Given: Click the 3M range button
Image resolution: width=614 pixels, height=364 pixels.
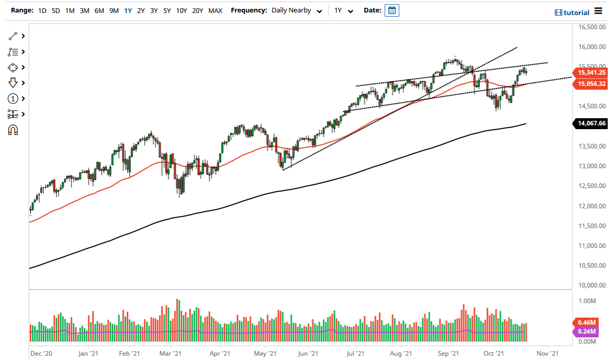Looking at the screenshot, I should 84,10.
